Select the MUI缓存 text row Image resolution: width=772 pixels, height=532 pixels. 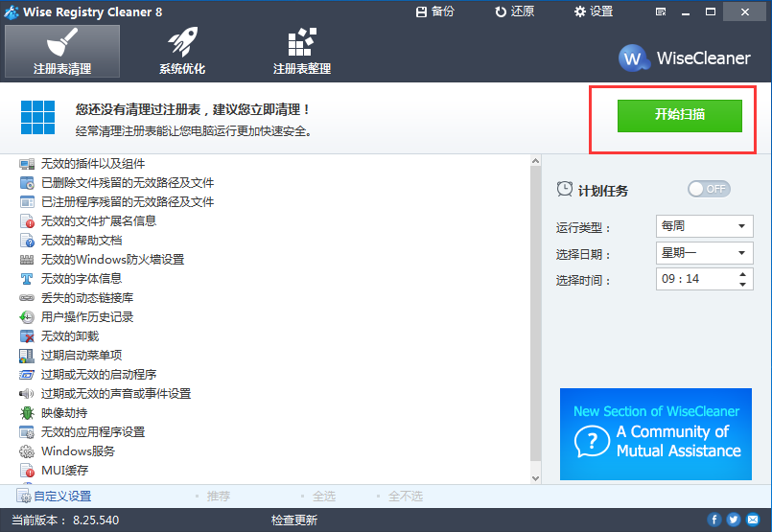64,471
